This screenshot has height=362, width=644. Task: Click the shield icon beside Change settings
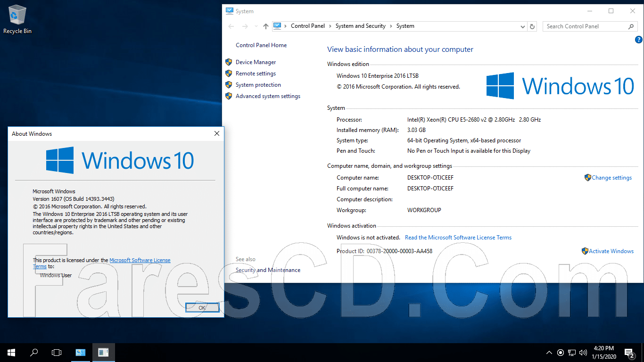coord(587,178)
